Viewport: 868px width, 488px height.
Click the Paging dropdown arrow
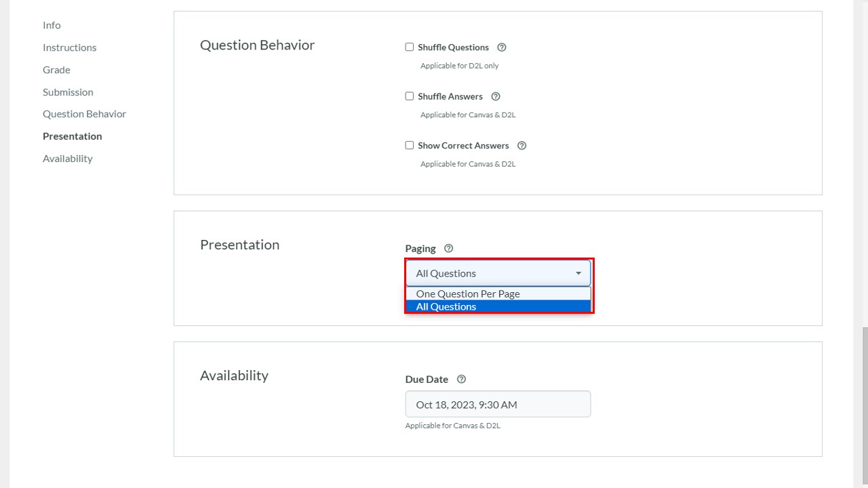pyautogui.click(x=578, y=273)
